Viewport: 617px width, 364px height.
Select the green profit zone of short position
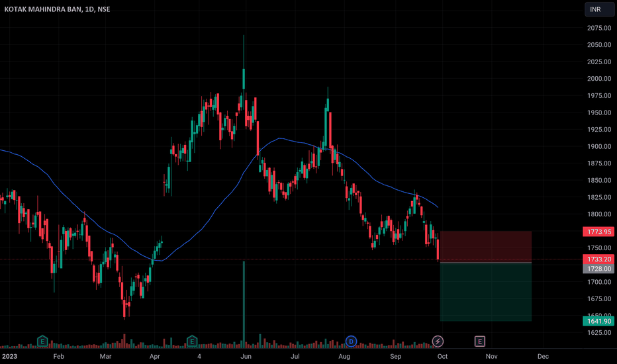485,292
